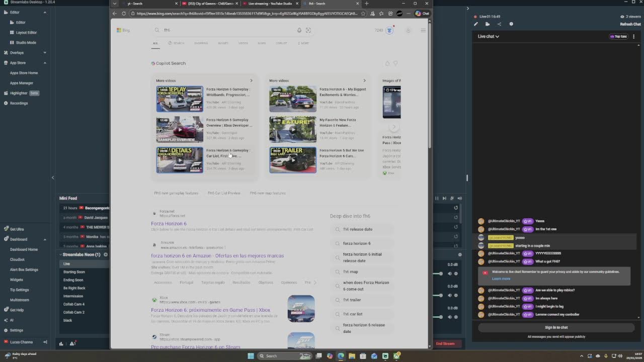Viewport: 644px width, 362px height.
Task: Click the log out icon beside Lucas Channa
Action: [x=45, y=342]
